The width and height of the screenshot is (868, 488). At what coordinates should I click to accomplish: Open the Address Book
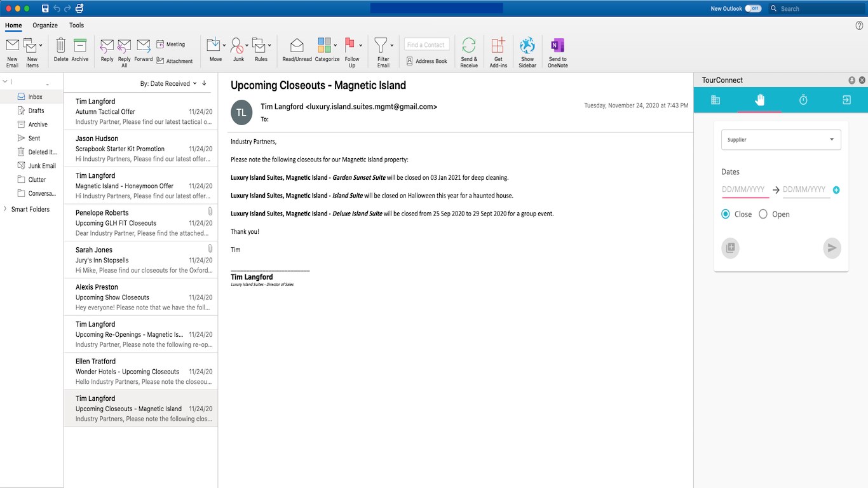[427, 61]
